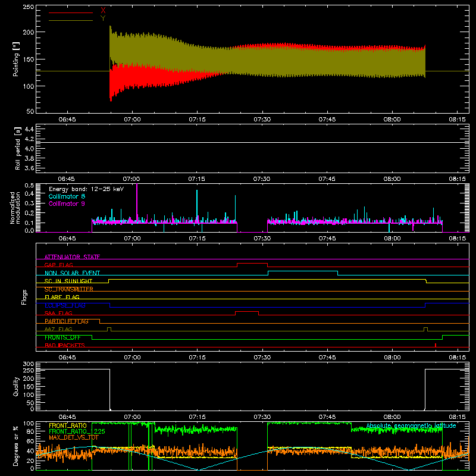Screen dimensions: 476x476
Task: Click the 08:15 label under Pointing plot
Action: coord(457,120)
